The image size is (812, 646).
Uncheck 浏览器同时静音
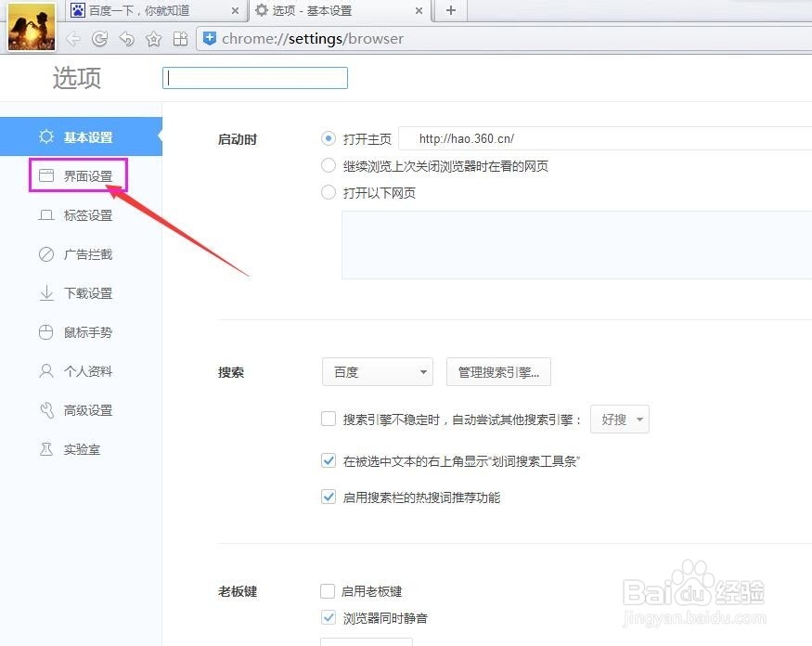coord(328,617)
